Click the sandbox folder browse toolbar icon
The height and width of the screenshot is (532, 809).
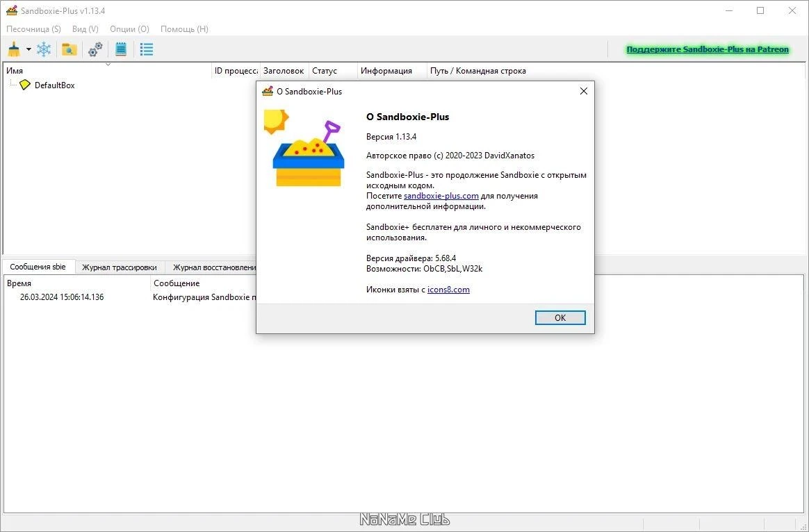(x=69, y=49)
